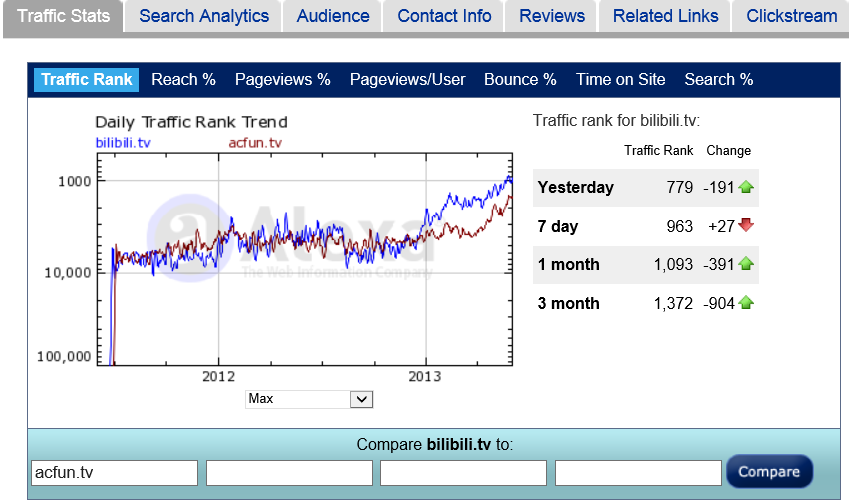
Task: Open the Audience tab
Action: (x=333, y=16)
